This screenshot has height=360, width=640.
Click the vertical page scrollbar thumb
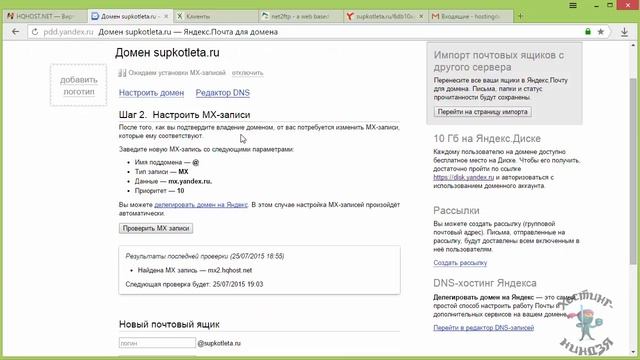point(633,171)
